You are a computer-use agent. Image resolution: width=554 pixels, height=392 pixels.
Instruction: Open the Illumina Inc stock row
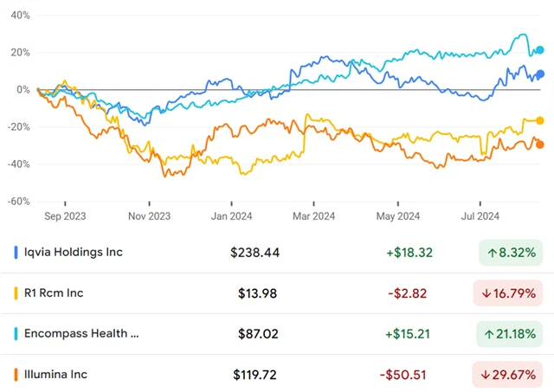[56, 375]
